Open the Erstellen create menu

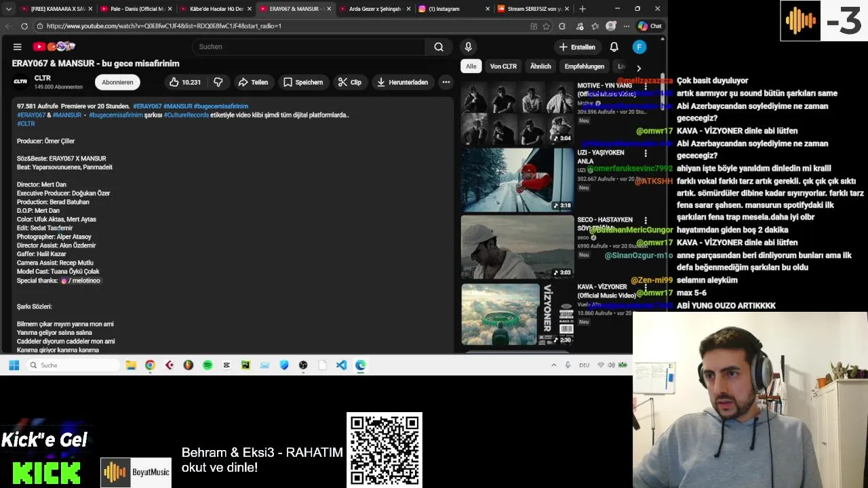point(577,47)
